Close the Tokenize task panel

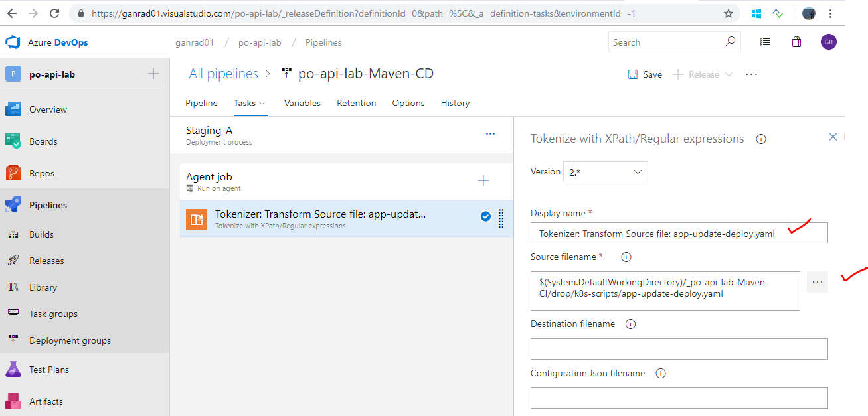(833, 137)
